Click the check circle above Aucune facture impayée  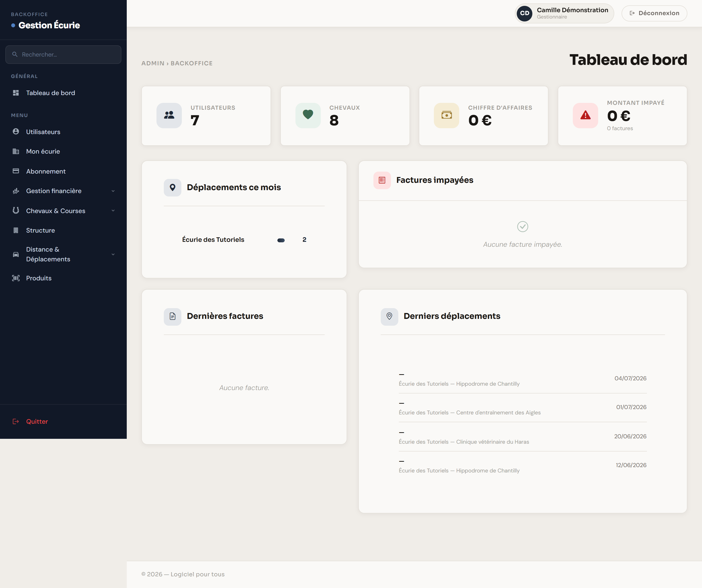click(x=523, y=227)
